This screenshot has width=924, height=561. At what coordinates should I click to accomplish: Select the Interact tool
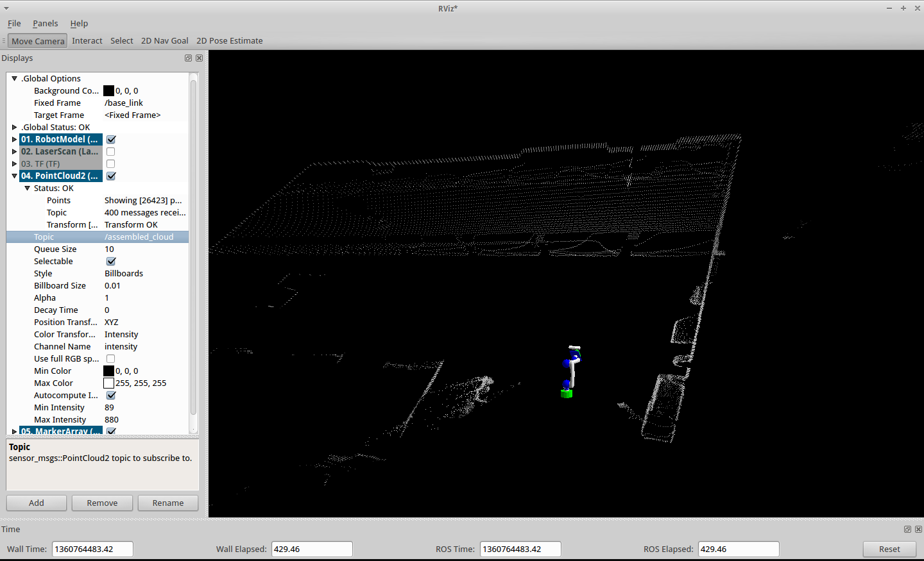[87, 40]
